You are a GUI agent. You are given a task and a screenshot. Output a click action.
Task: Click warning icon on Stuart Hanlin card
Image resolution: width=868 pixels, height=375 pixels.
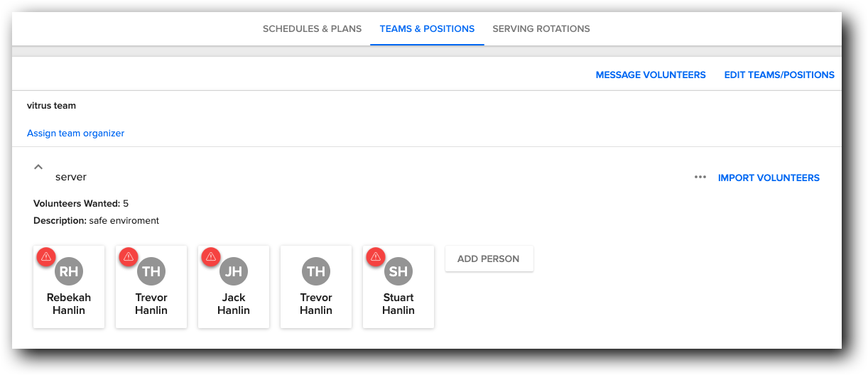click(x=375, y=256)
